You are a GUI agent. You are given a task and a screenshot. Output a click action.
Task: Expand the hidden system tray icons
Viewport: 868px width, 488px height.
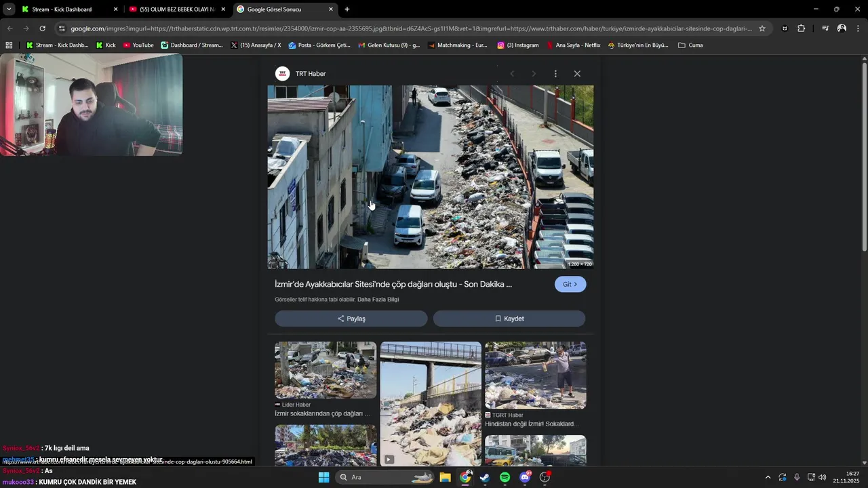point(768,477)
